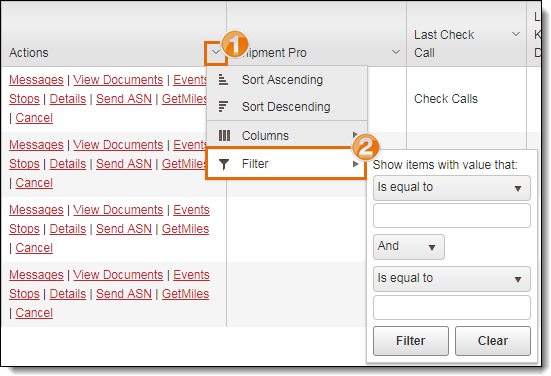Click the Columns bars icon
This screenshot has height=376, width=551.
(x=224, y=135)
